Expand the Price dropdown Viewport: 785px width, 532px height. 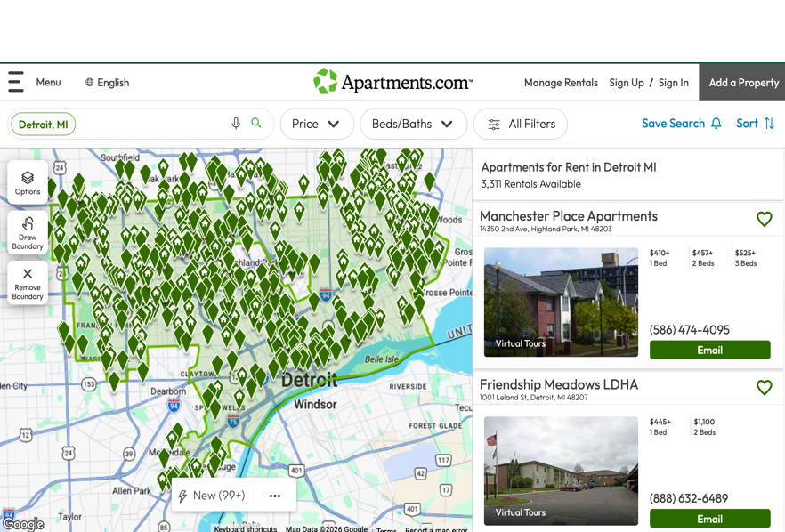click(x=317, y=124)
